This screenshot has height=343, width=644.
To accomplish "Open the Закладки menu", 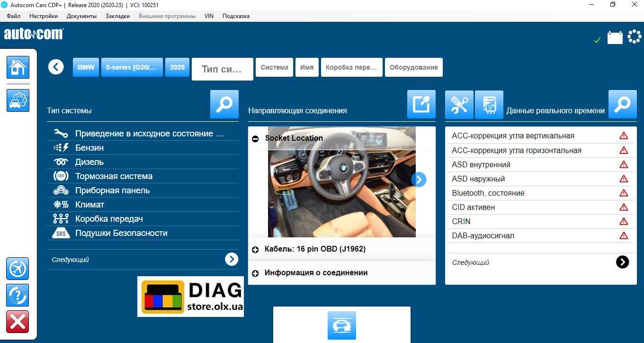I will click(117, 16).
